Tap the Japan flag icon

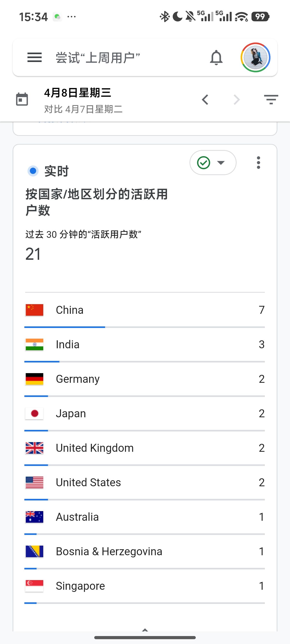pos(35,413)
